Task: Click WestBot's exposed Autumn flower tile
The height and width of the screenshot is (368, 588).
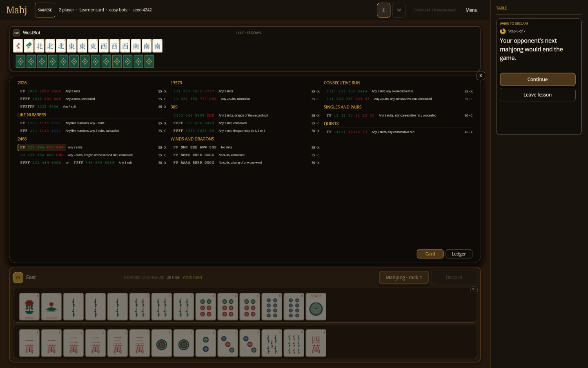Action: [x=18, y=46]
